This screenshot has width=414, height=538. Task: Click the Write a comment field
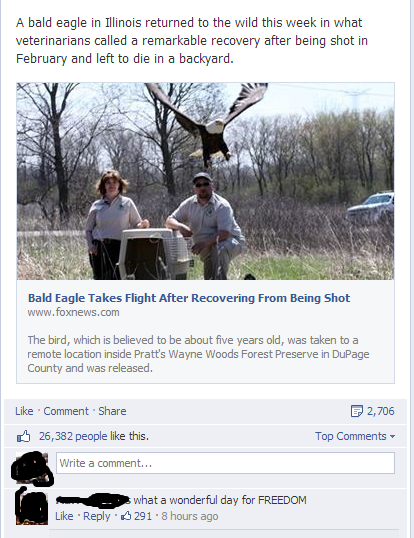click(225, 463)
